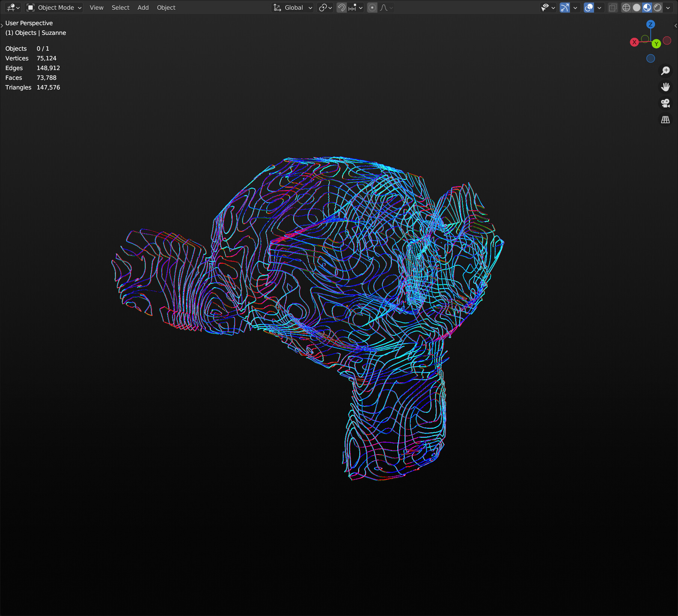The image size is (678, 616).
Task: Toggle the viewport Overlays
Action: (x=589, y=7)
